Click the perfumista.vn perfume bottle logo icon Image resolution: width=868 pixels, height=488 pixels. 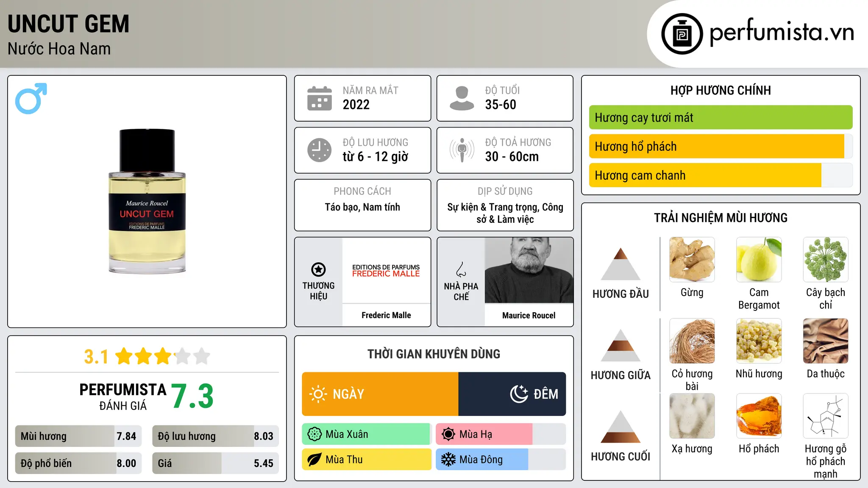682,34
